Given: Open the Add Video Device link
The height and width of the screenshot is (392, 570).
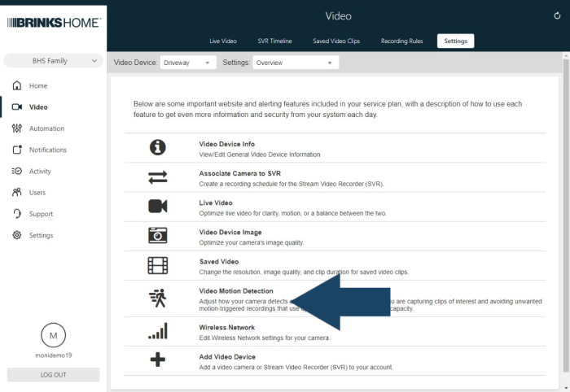Looking at the screenshot, I should (227, 357).
